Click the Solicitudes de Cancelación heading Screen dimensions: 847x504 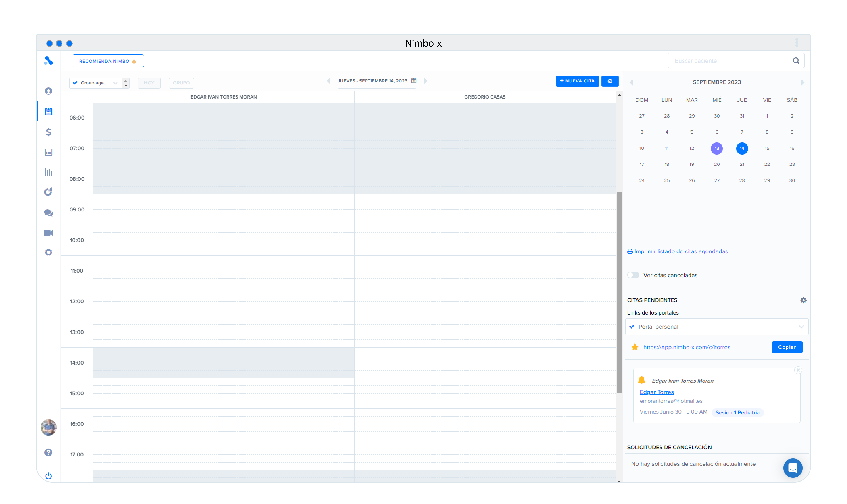[x=669, y=447]
